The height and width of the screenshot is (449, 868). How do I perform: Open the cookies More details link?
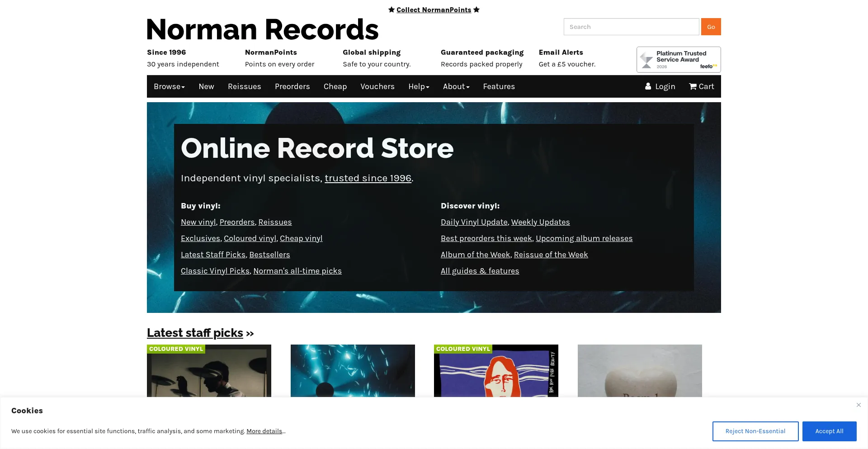[x=264, y=431]
